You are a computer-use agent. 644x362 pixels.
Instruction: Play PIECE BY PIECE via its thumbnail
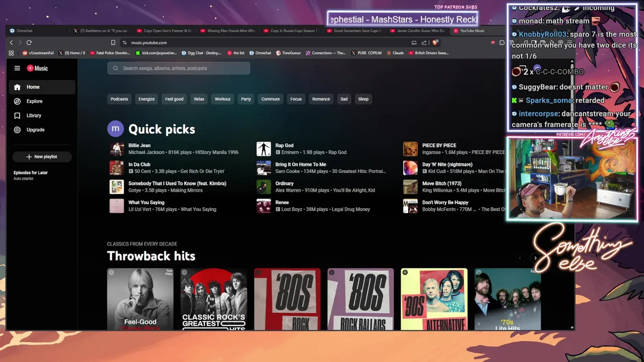(x=410, y=149)
